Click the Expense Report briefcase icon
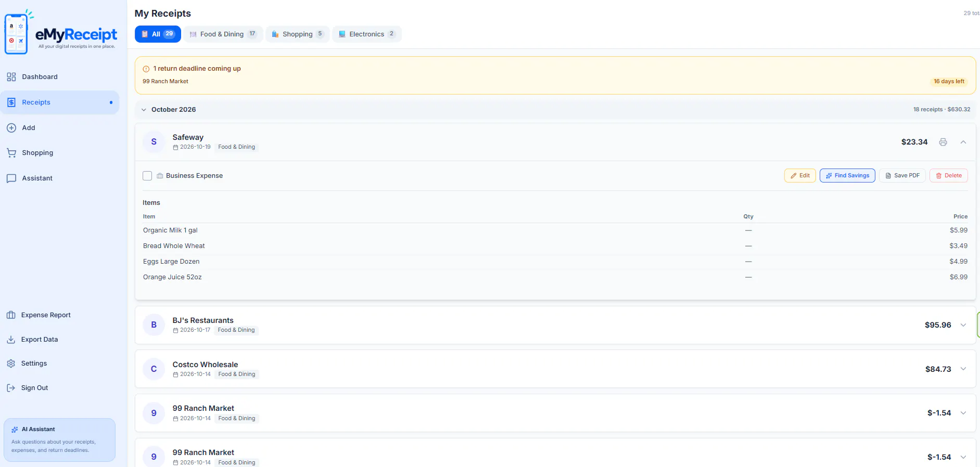This screenshot has height=467, width=980. point(11,315)
